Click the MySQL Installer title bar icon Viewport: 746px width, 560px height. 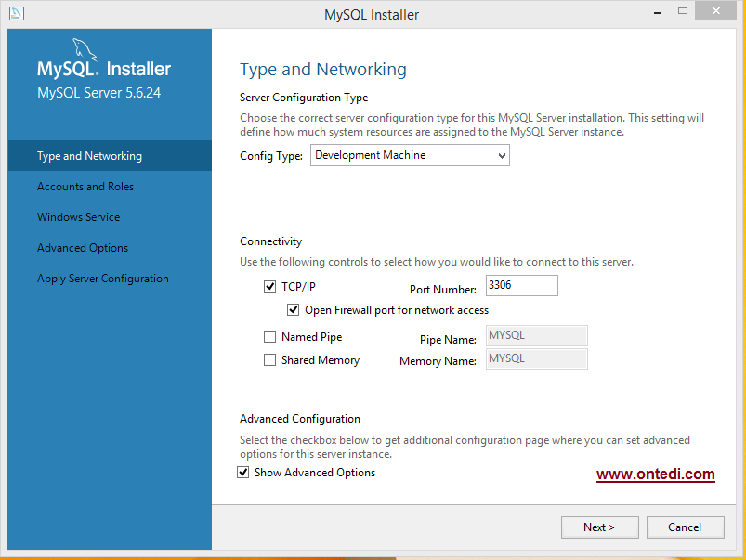point(16,13)
